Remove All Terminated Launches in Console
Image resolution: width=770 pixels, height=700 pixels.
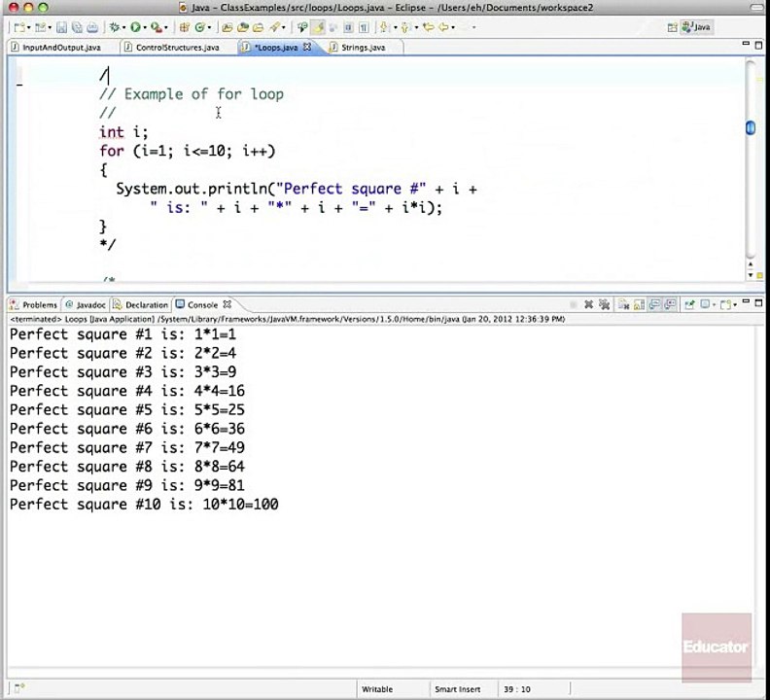click(x=604, y=305)
